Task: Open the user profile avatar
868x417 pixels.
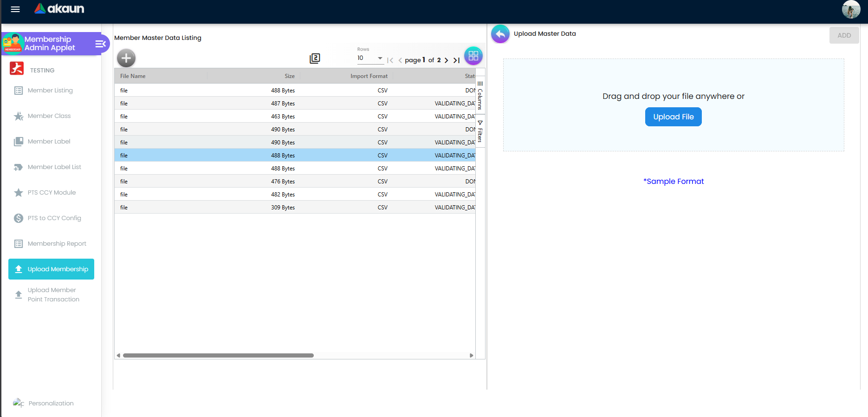Action: click(851, 9)
